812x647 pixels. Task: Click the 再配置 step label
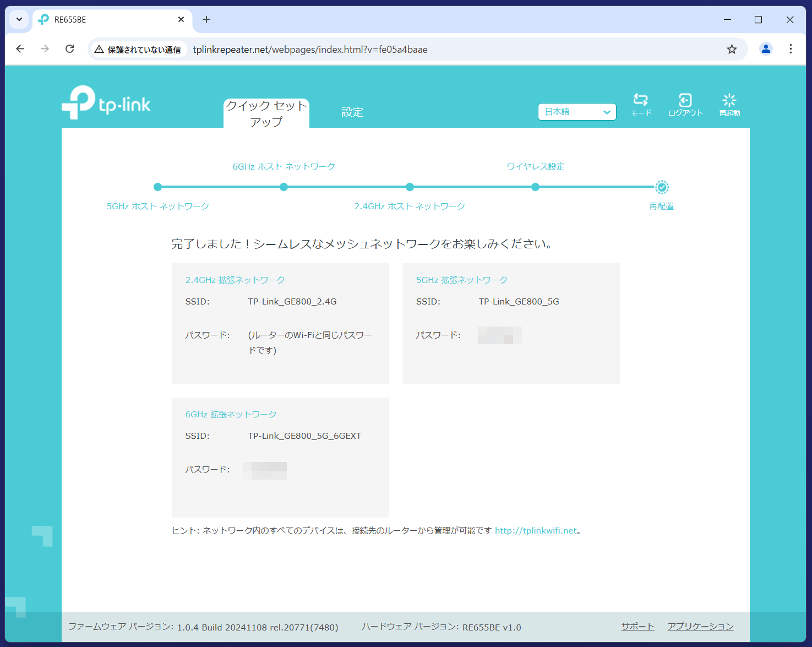point(661,206)
